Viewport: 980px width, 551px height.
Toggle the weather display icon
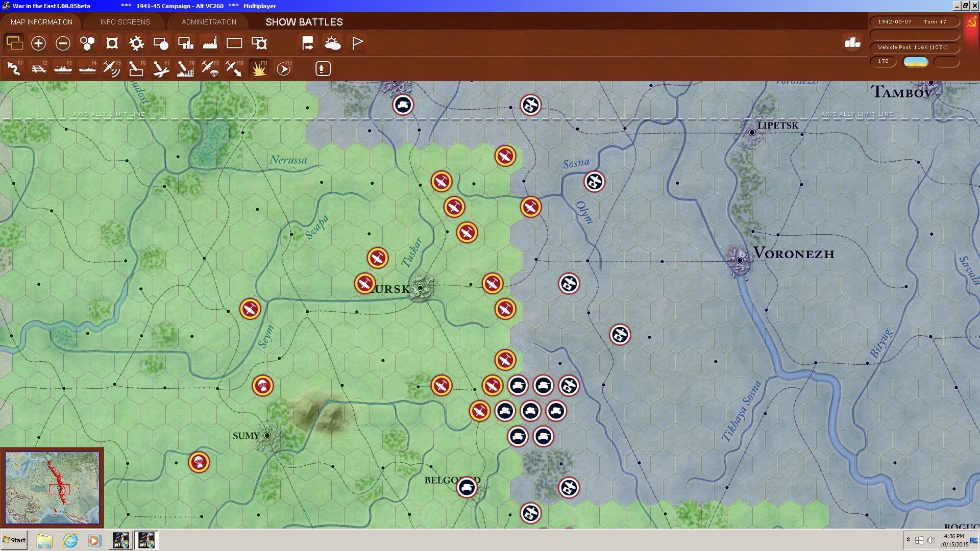tap(333, 43)
